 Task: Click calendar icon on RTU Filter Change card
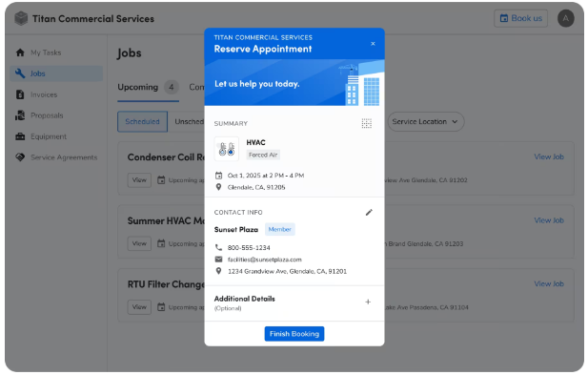[x=161, y=307]
